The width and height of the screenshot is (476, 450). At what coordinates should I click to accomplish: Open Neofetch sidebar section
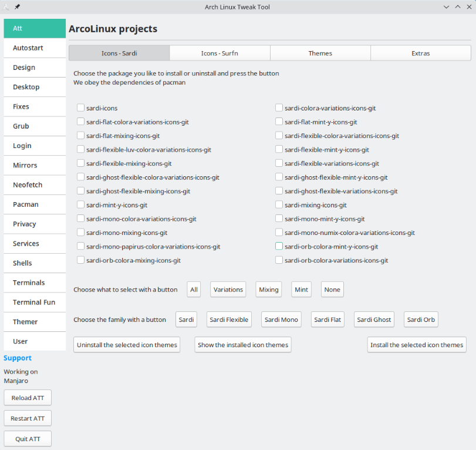[35, 184]
